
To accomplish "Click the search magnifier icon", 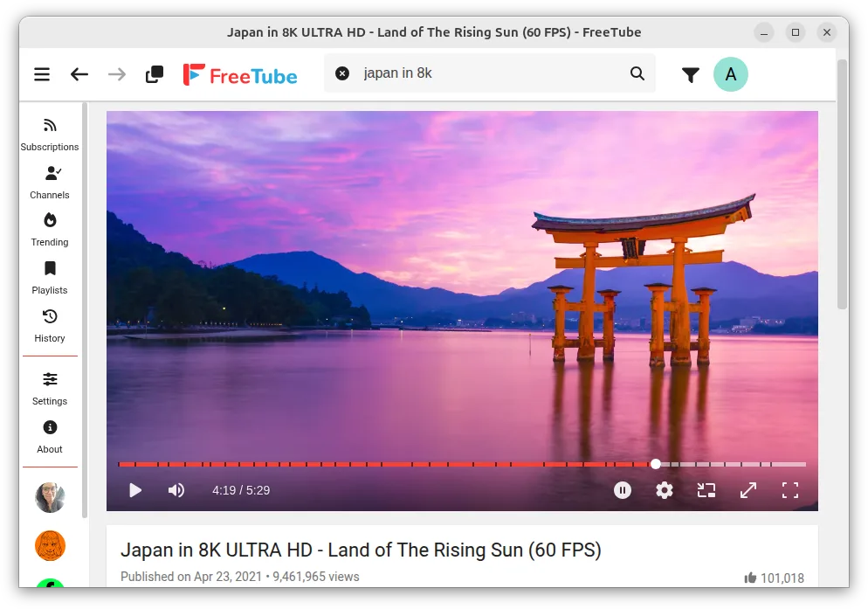I will [637, 73].
